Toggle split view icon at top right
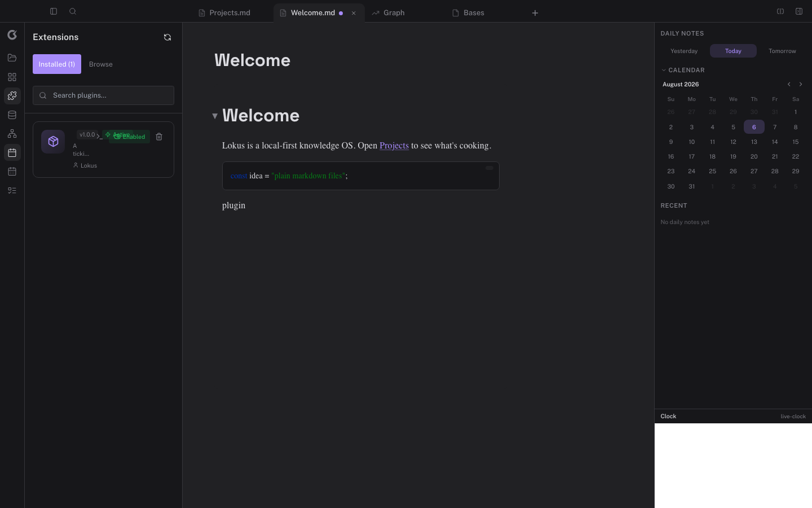Viewport: 812px width, 508px height. (x=780, y=11)
